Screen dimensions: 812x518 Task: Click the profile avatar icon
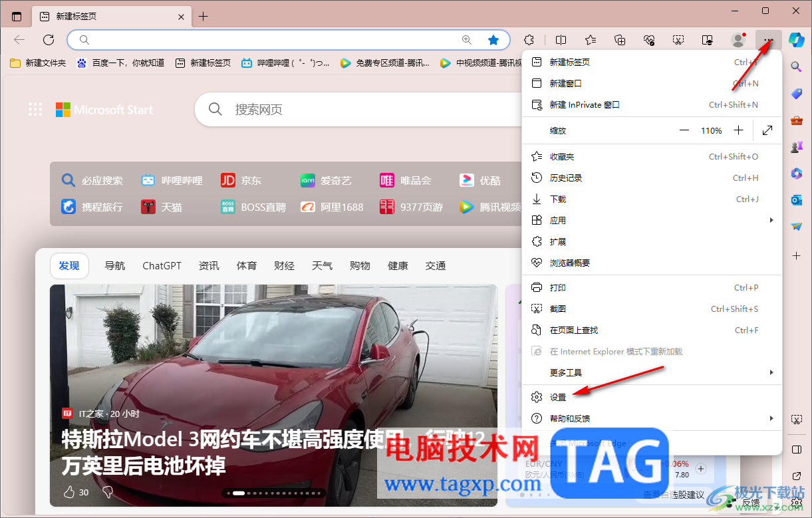pyautogui.click(x=738, y=40)
